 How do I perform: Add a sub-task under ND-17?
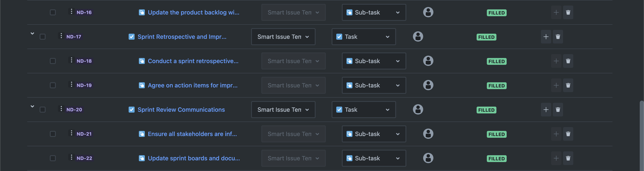pyautogui.click(x=546, y=37)
